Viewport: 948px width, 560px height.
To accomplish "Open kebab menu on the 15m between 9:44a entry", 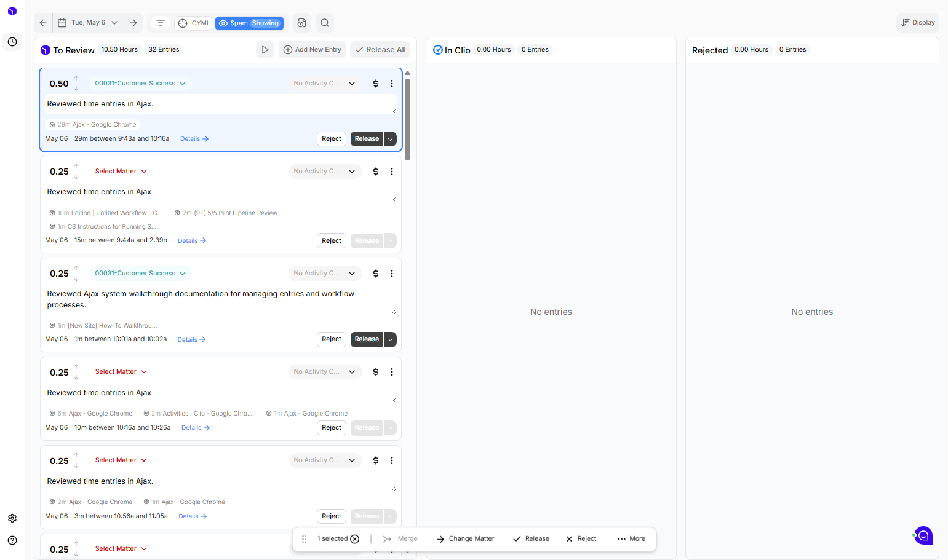I will [392, 172].
